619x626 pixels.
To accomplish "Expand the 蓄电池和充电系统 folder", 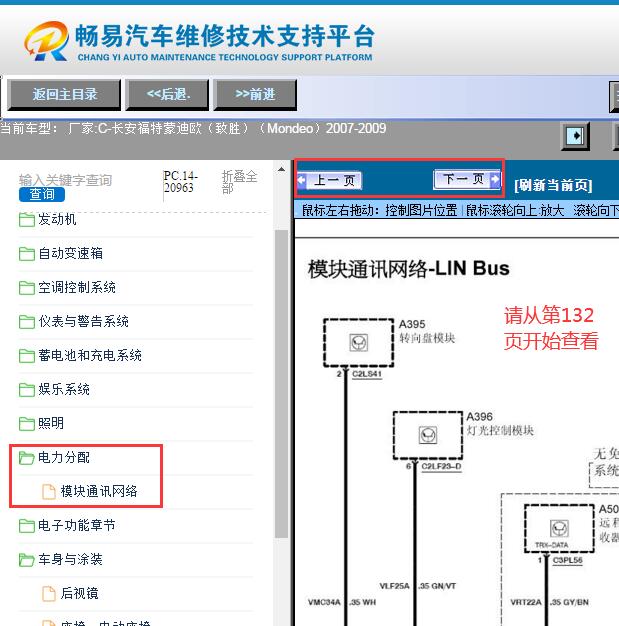I will point(89,355).
